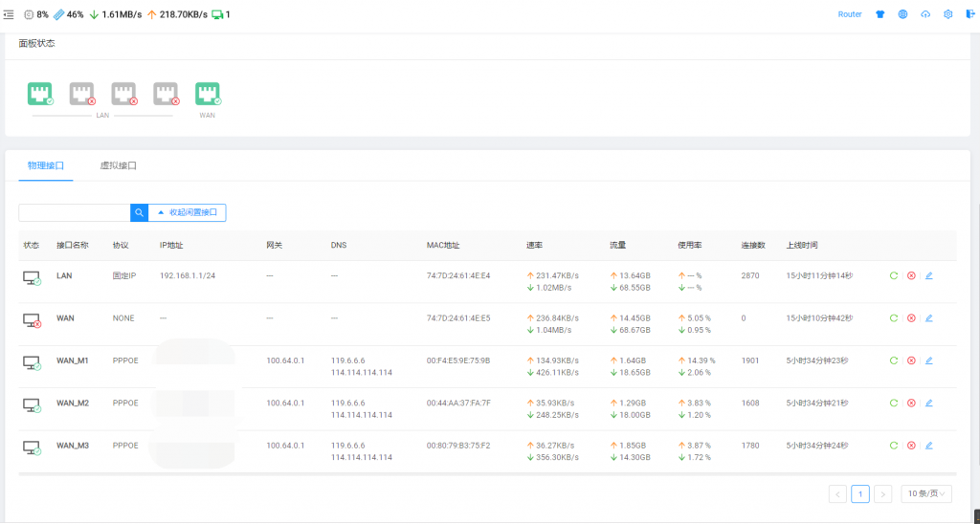Click the 接口名称 column header

pos(73,246)
